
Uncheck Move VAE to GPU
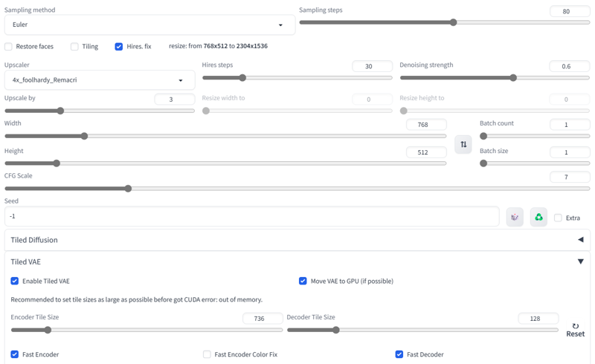click(x=303, y=281)
